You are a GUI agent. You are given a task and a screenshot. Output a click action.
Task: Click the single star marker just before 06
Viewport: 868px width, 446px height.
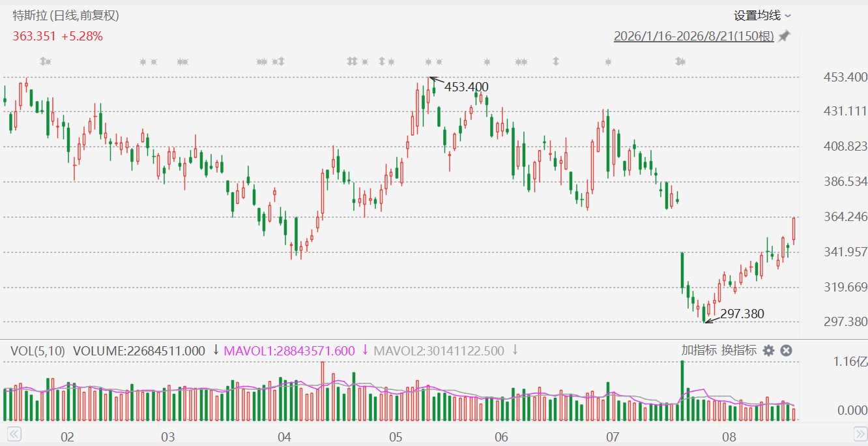point(487,61)
